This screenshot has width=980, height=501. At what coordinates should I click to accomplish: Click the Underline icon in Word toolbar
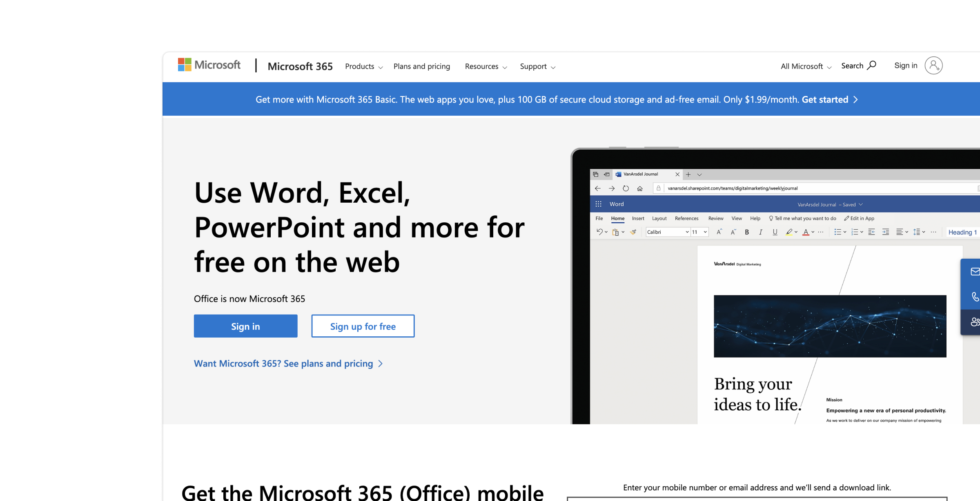tap(775, 232)
